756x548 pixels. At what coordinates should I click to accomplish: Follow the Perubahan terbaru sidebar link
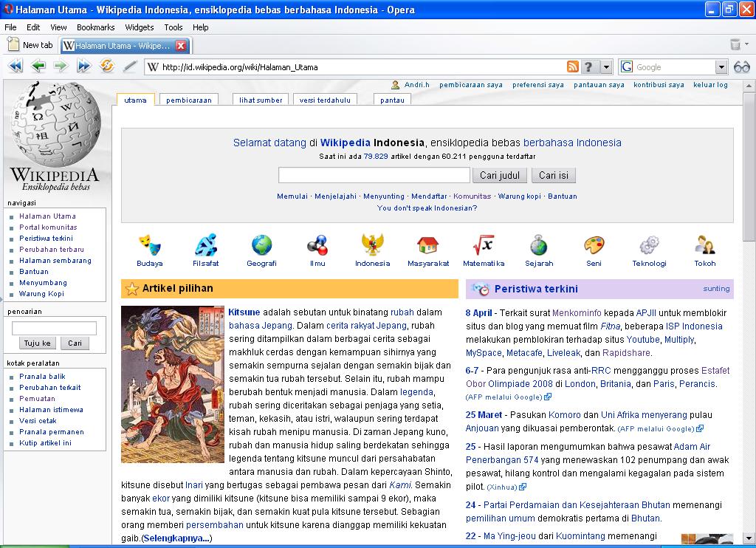pyautogui.click(x=52, y=250)
